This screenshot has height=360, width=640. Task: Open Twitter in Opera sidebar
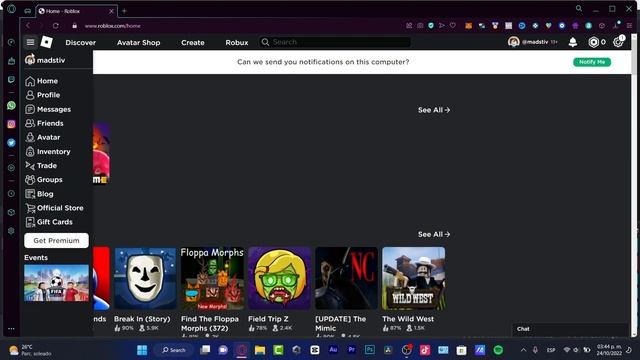coord(11,142)
